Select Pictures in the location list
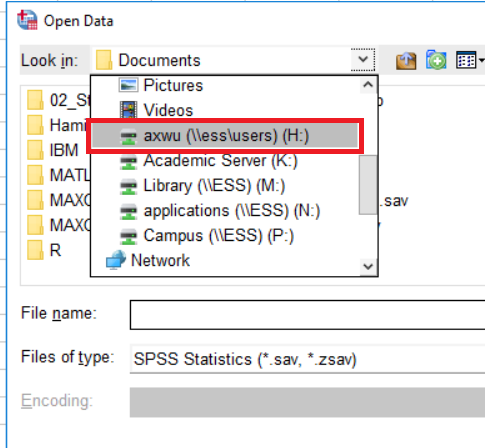485x448 pixels. click(173, 85)
